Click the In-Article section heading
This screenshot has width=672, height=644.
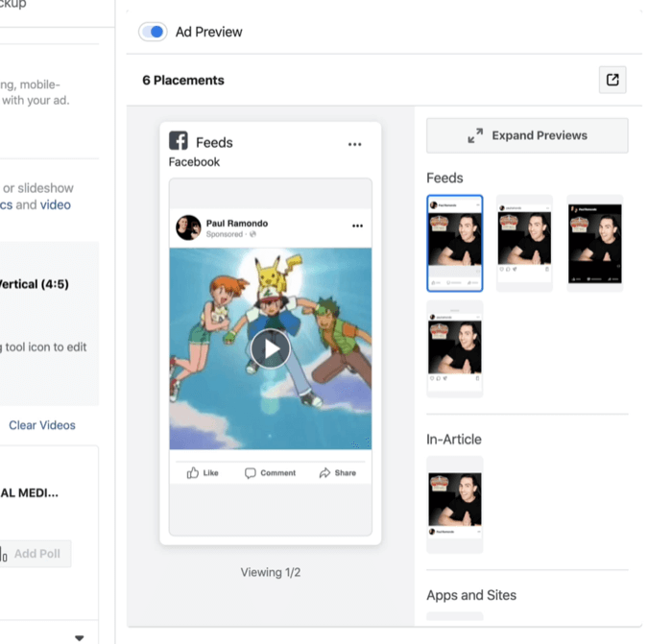tap(454, 440)
